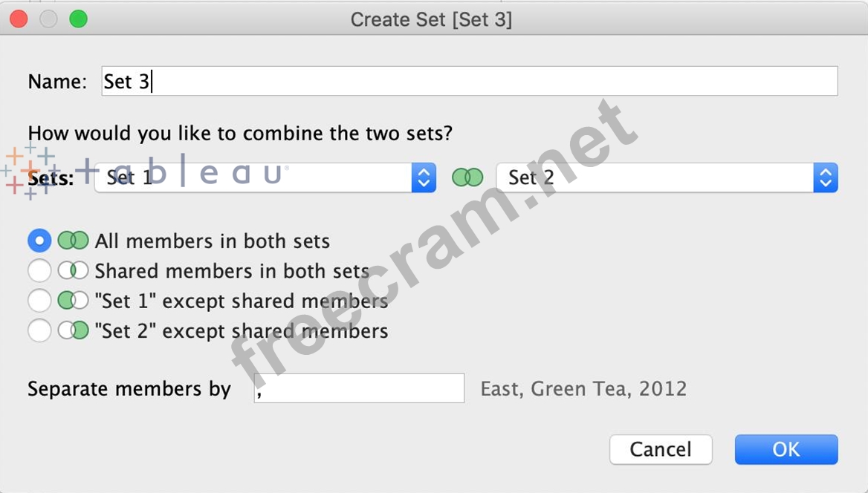Click the green zoom window button

click(x=78, y=19)
